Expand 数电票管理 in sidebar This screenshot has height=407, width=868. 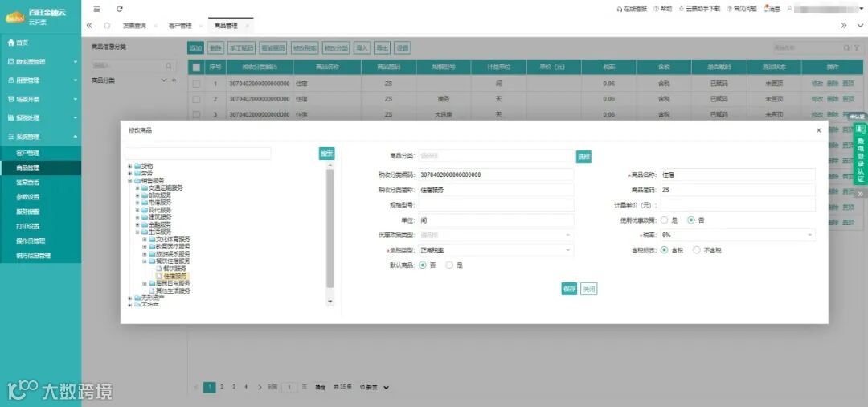(x=40, y=61)
